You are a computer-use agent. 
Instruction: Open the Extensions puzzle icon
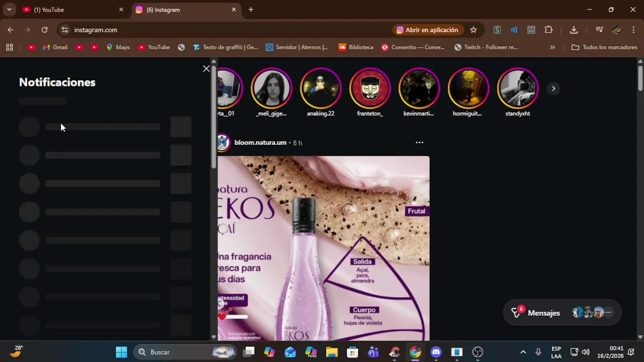(548, 30)
